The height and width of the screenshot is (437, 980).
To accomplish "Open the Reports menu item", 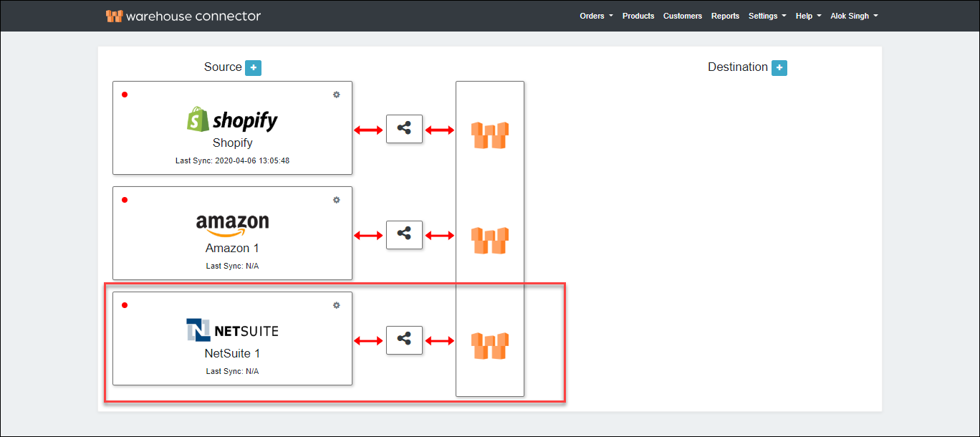I will pos(725,15).
